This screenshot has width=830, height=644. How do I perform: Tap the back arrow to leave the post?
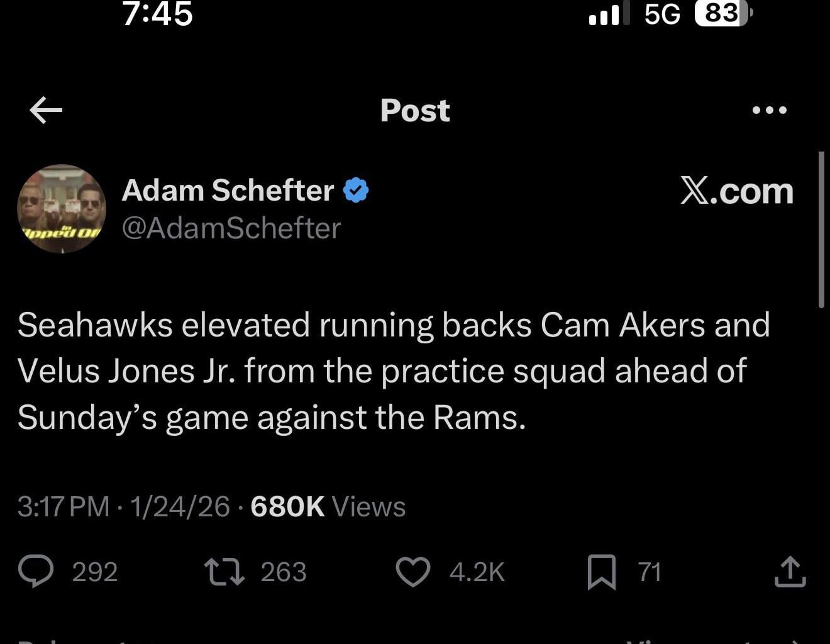point(44,109)
